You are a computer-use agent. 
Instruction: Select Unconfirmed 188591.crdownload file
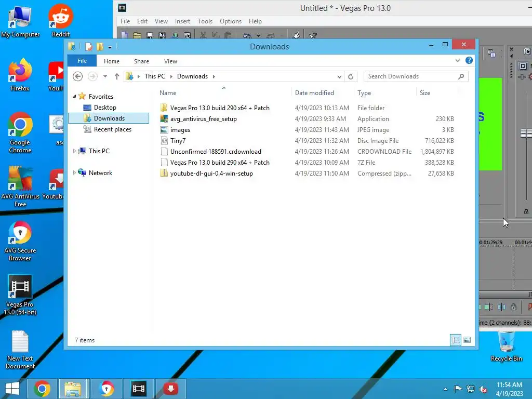[216, 151]
